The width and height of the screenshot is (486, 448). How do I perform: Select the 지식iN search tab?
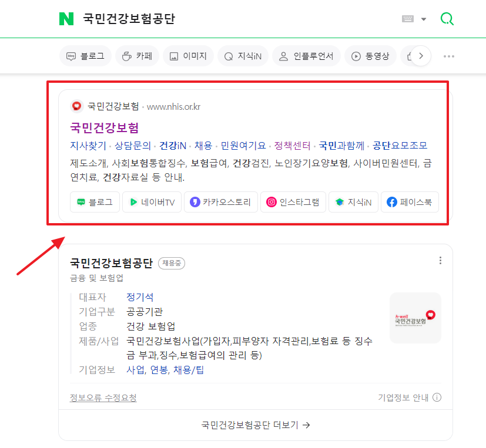(243, 56)
